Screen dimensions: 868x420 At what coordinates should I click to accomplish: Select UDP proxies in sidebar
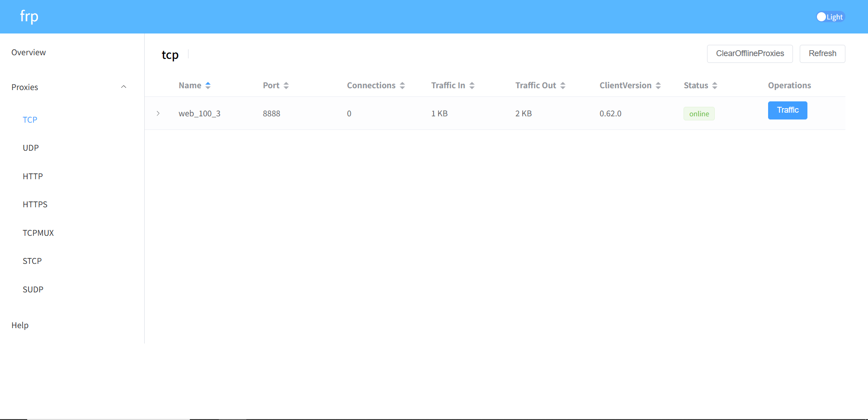coord(31,148)
